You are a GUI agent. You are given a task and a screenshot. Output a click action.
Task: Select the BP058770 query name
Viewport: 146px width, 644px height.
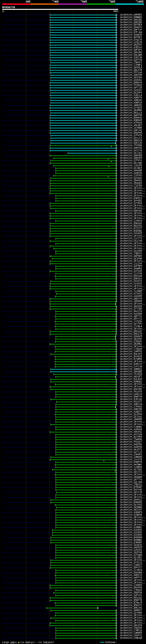pyautogui.click(x=8, y=8)
